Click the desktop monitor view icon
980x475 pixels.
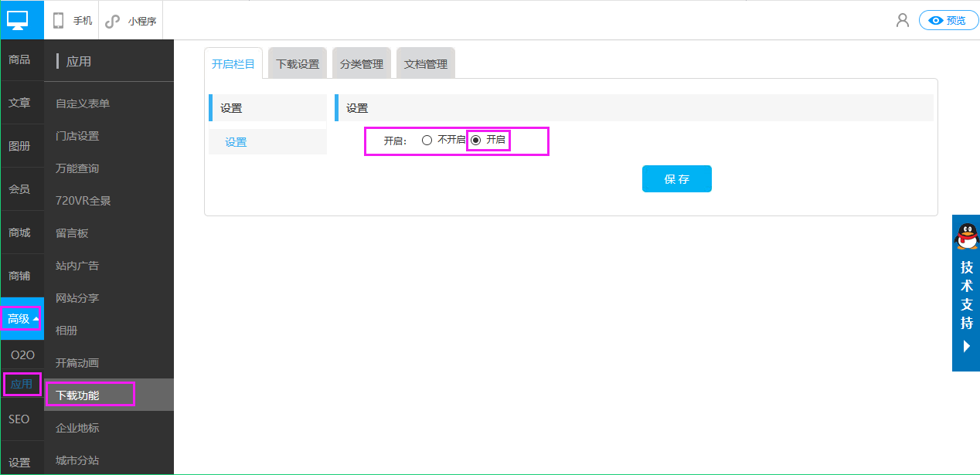[x=18, y=20]
